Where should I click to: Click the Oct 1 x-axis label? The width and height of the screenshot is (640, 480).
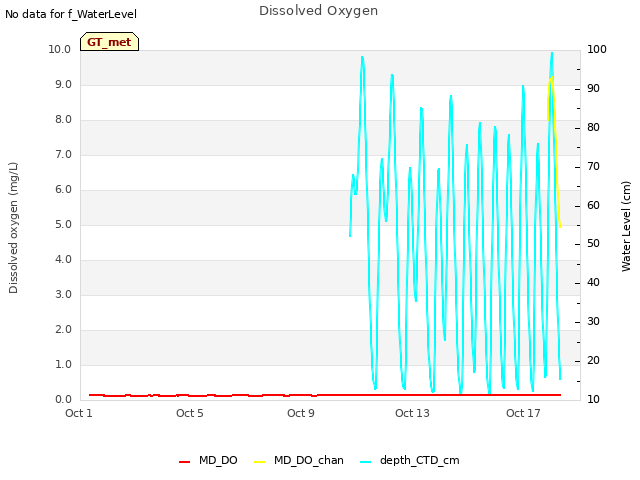[x=79, y=413]
